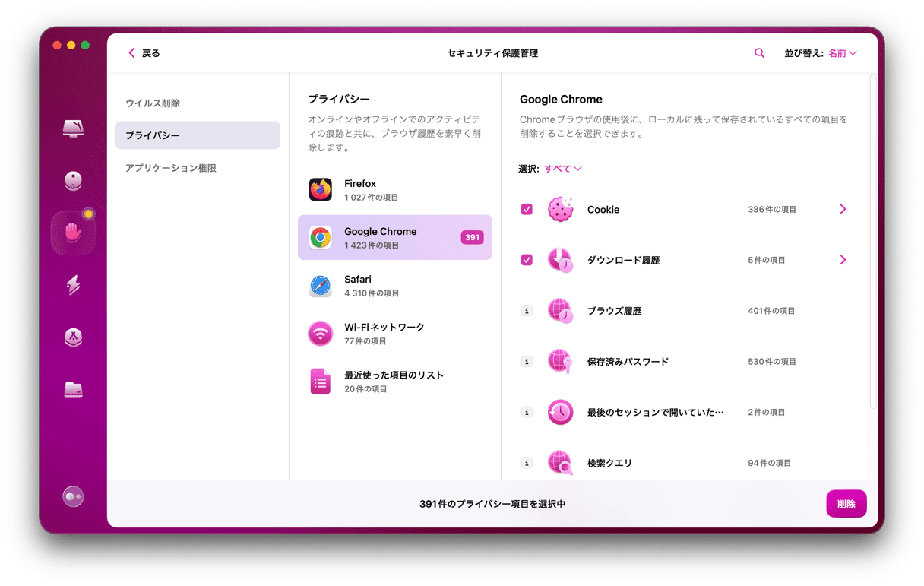Show info for 検索クエリ row
The image size is (924, 586).
[527, 462]
